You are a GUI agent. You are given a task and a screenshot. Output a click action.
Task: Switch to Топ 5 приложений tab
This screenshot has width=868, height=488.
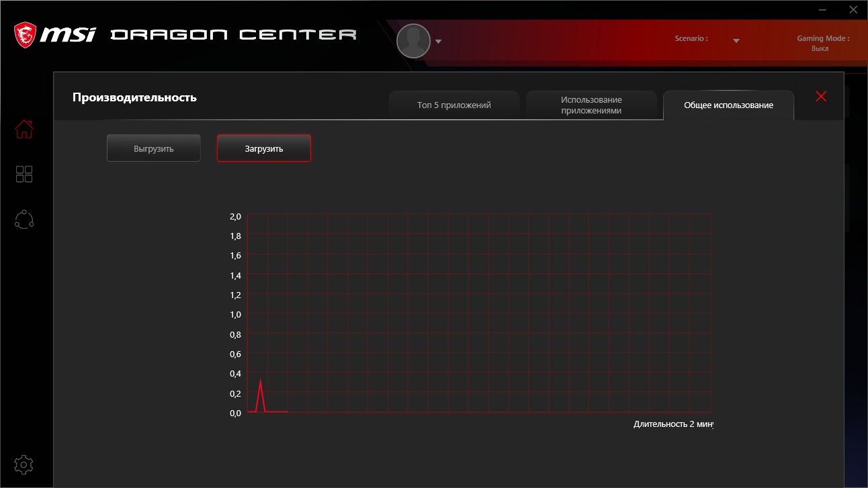[x=454, y=105]
